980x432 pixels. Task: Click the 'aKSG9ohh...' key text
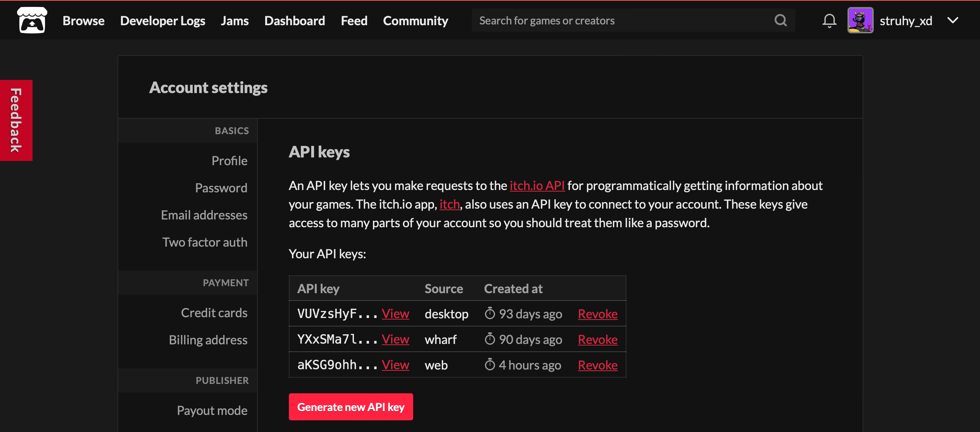coord(337,365)
